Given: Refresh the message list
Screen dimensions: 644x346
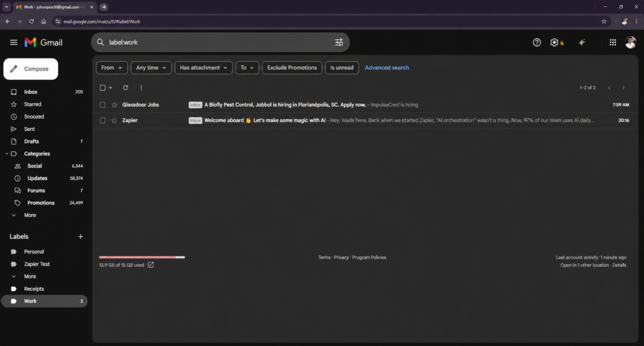Looking at the screenshot, I should [126, 87].
